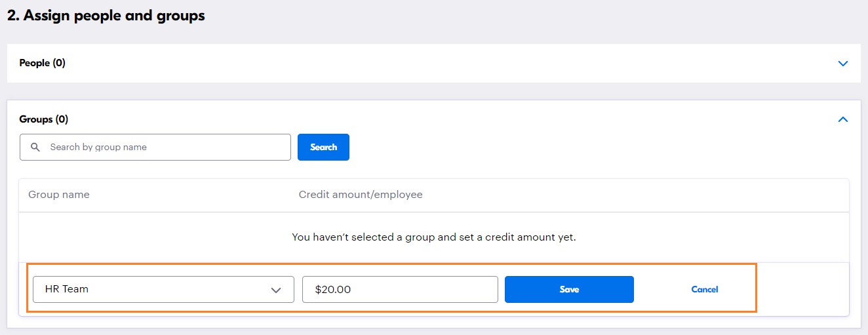Click the $20.00 credit amount field
This screenshot has height=335, width=868.
[x=400, y=289]
